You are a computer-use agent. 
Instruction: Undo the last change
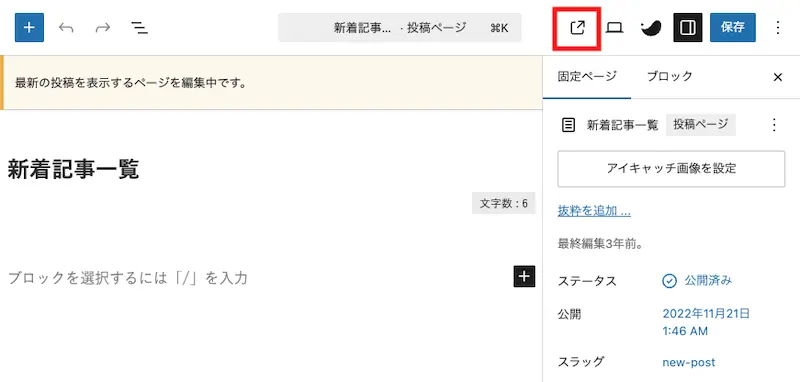pyautogui.click(x=66, y=28)
